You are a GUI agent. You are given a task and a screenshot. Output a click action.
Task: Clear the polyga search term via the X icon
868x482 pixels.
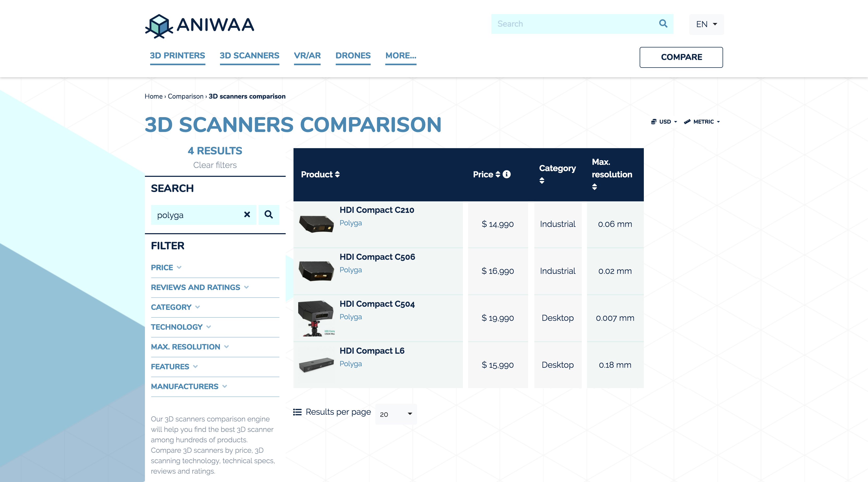pos(247,215)
